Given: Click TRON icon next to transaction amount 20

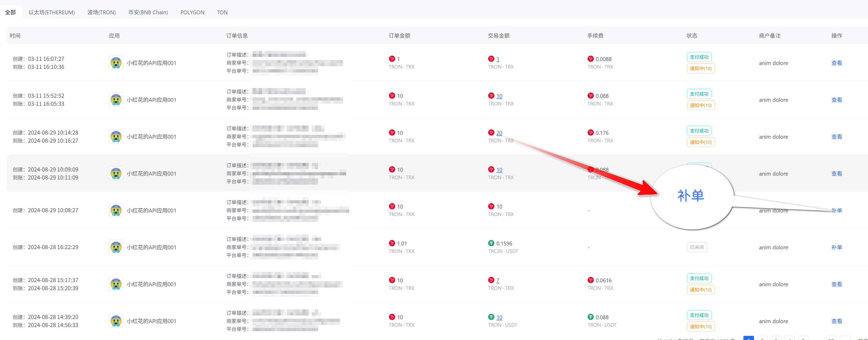Looking at the screenshot, I should click(491, 133).
